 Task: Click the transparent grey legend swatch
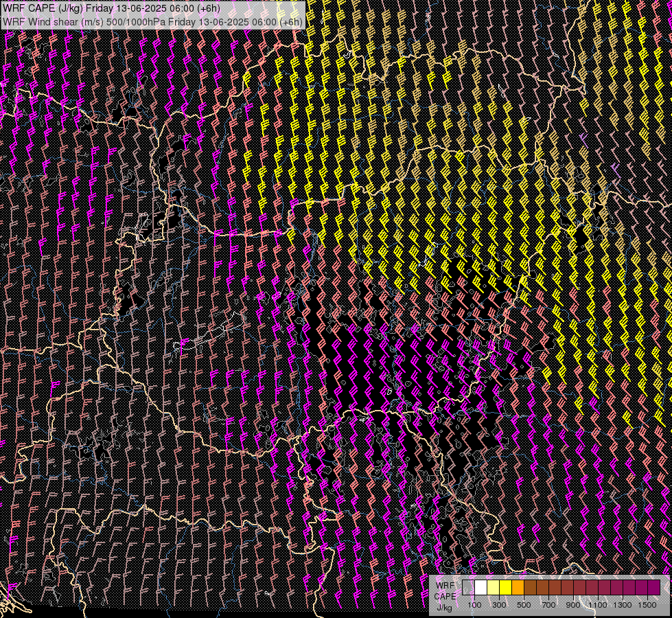pos(468,587)
